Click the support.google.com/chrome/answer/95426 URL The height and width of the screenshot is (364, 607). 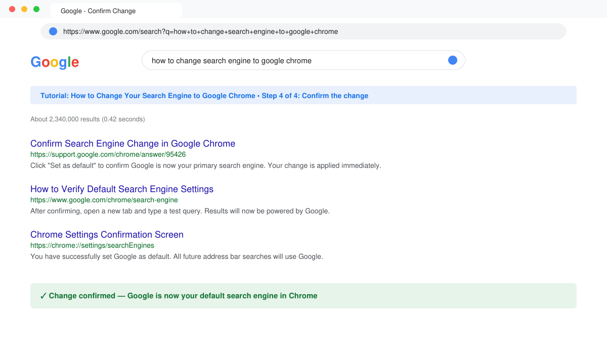pos(108,154)
